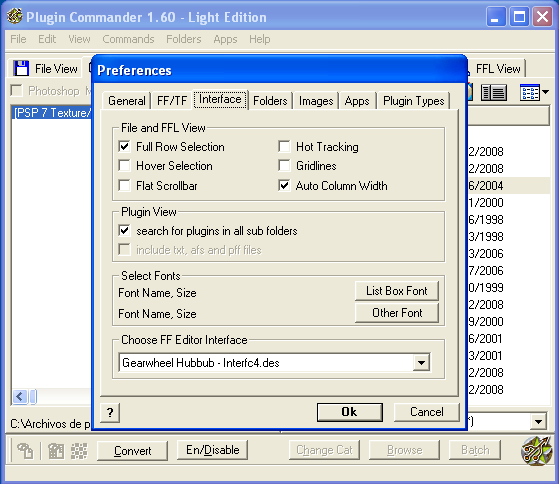
Task: Open the Apps menu in menu bar
Action: coord(225,39)
